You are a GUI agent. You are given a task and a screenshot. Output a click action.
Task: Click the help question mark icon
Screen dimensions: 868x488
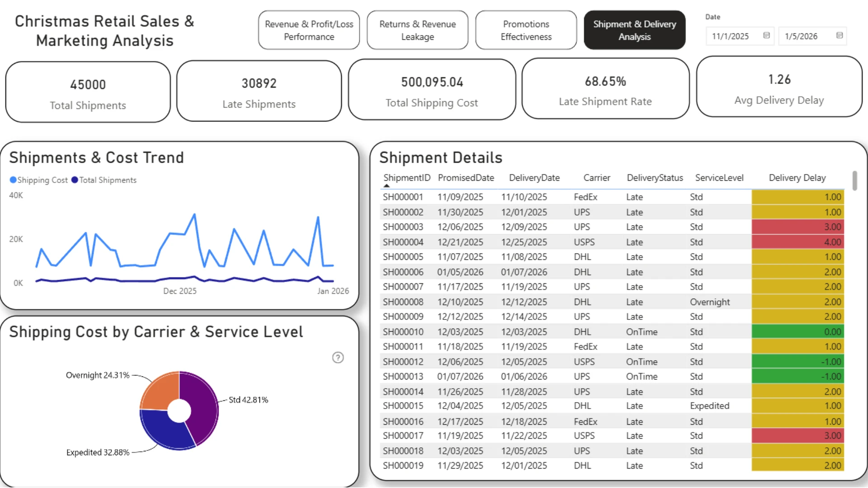[x=338, y=358]
